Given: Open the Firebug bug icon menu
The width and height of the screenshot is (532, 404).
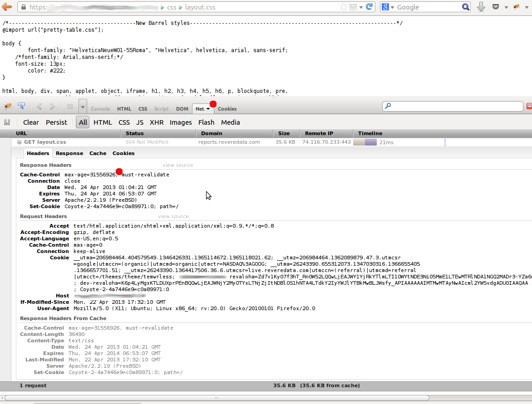Looking at the screenshot, I should pos(7,106).
